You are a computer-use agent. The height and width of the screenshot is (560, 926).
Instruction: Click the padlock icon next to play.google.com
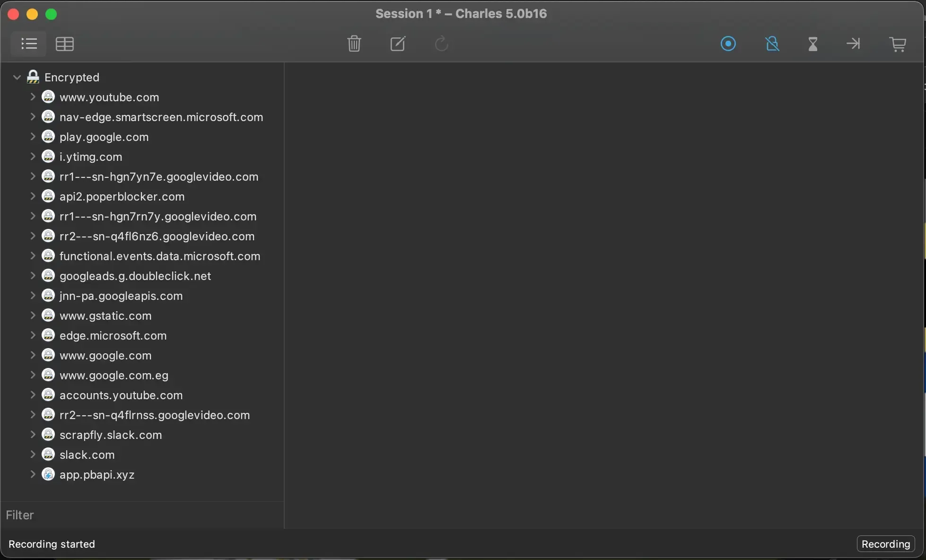pyautogui.click(x=48, y=137)
